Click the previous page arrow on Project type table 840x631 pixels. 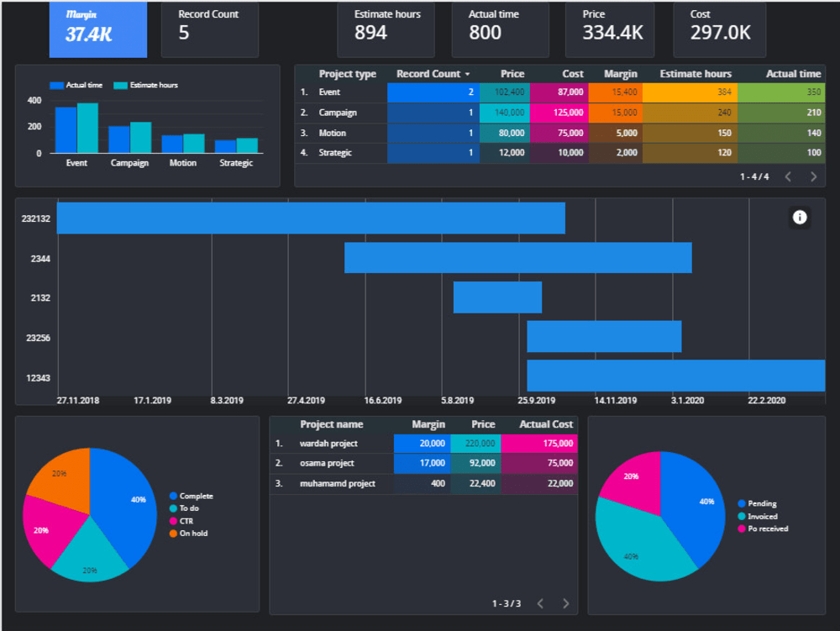coord(787,176)
